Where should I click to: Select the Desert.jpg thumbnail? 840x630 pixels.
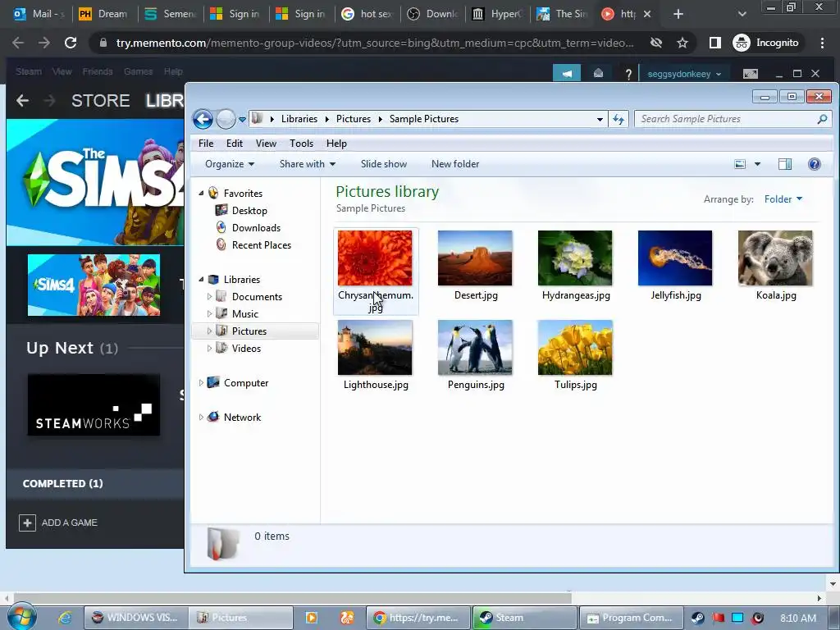[x=475, y=258]
